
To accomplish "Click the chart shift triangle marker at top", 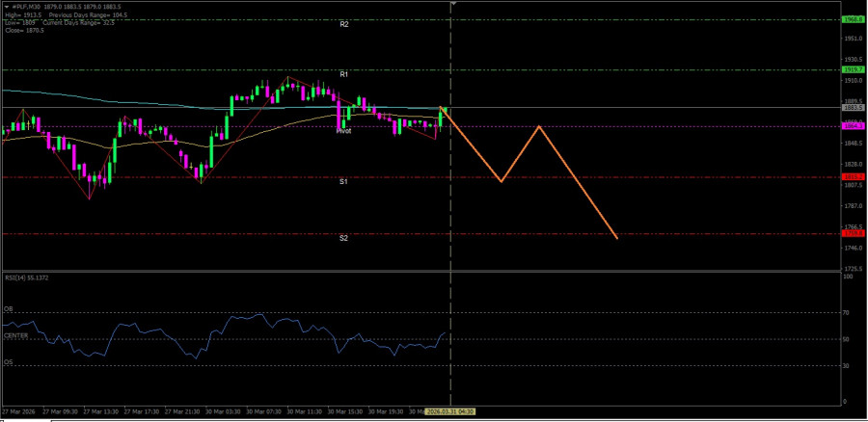I will (453, 4).
